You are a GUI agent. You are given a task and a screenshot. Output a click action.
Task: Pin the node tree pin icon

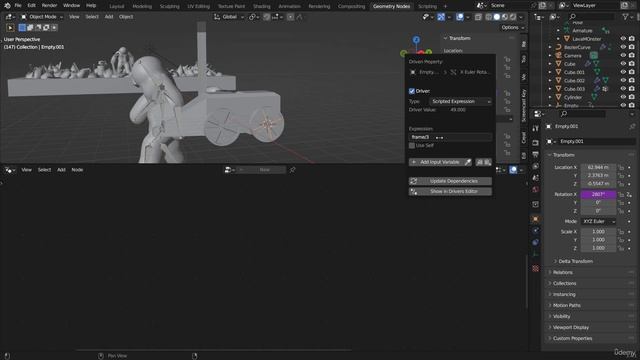[x=292, y=170]
